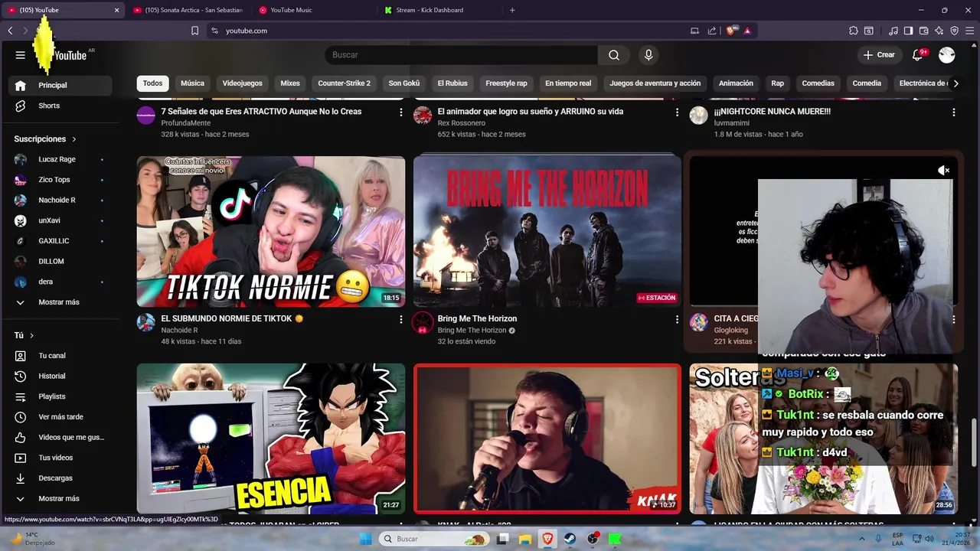Expand the Suscripciones section arrow
Image resolution: width=980 pixels, height=551 pixels.
(74, 139)
